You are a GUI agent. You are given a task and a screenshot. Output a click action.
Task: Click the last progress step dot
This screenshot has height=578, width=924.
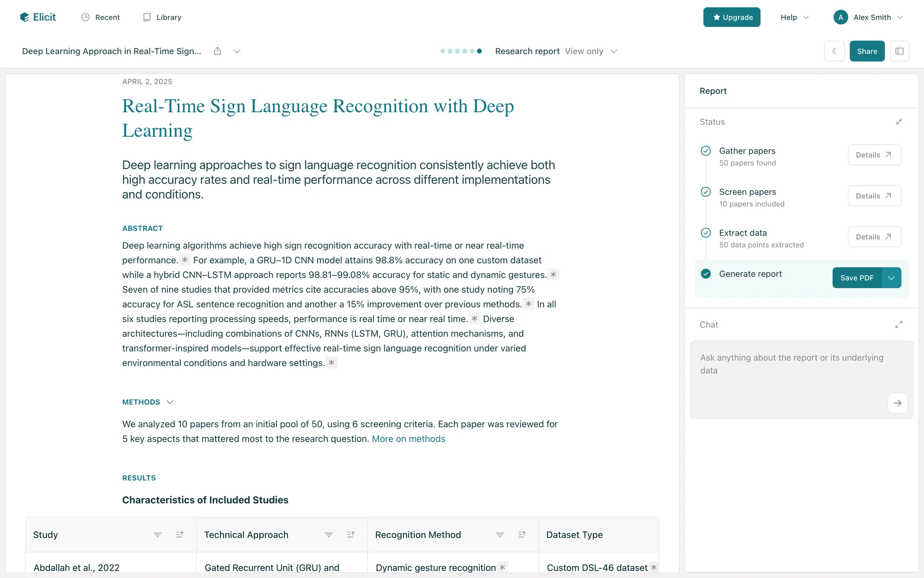click(x=479, y=51)
